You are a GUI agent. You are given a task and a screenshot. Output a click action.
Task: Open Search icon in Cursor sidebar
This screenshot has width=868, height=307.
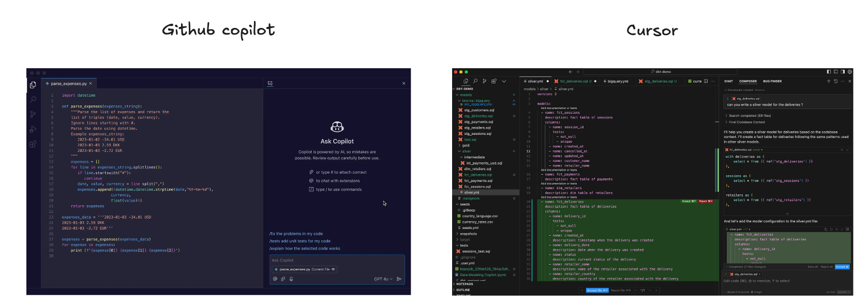475,81
